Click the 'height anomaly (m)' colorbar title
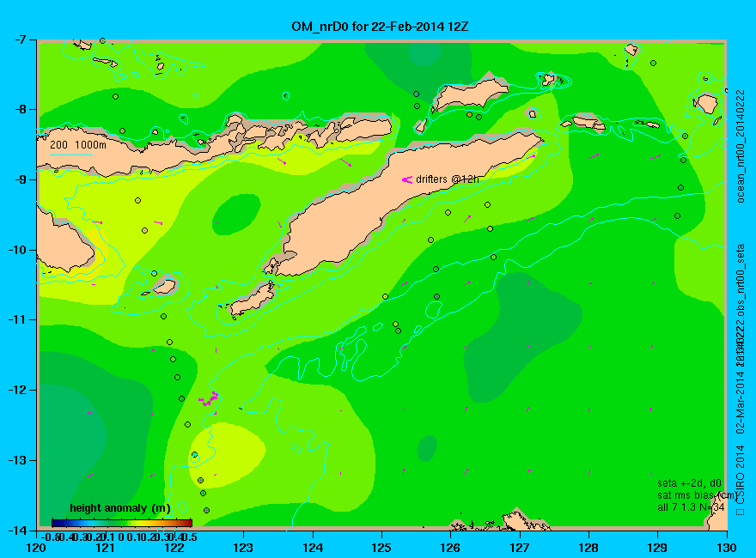Image resolution: width=756 pixels, height=558 pixels. [x=120, y=508]
